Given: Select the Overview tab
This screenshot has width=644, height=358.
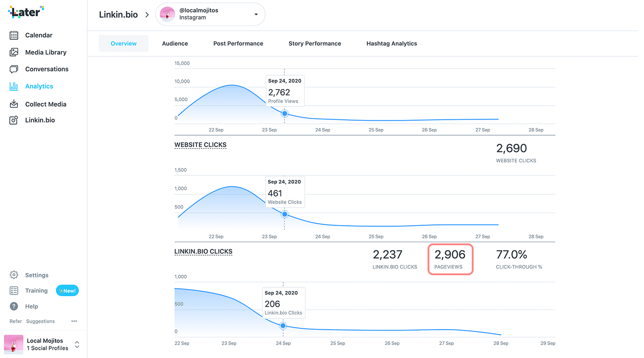Looking at the screenshot, I should pos(124,43).
